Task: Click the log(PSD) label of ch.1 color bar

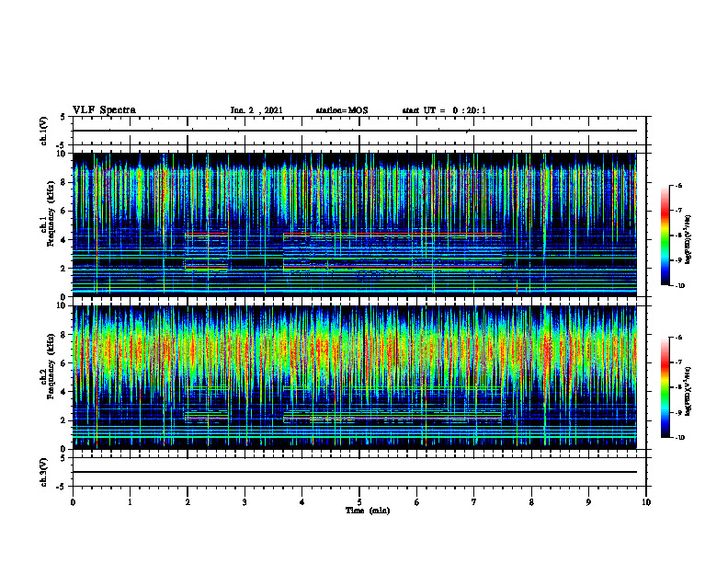Action: coord(688,240)
